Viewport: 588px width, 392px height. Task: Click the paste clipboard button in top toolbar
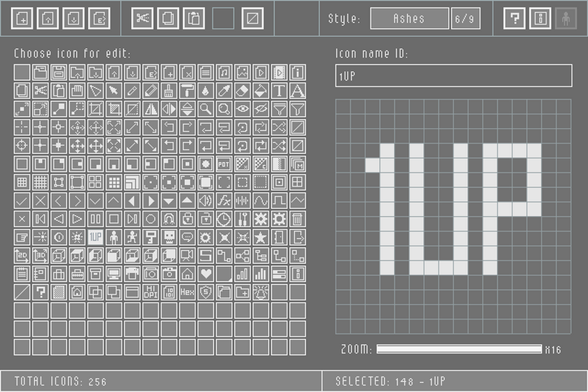pyautogui.click(x=193, y=18)
